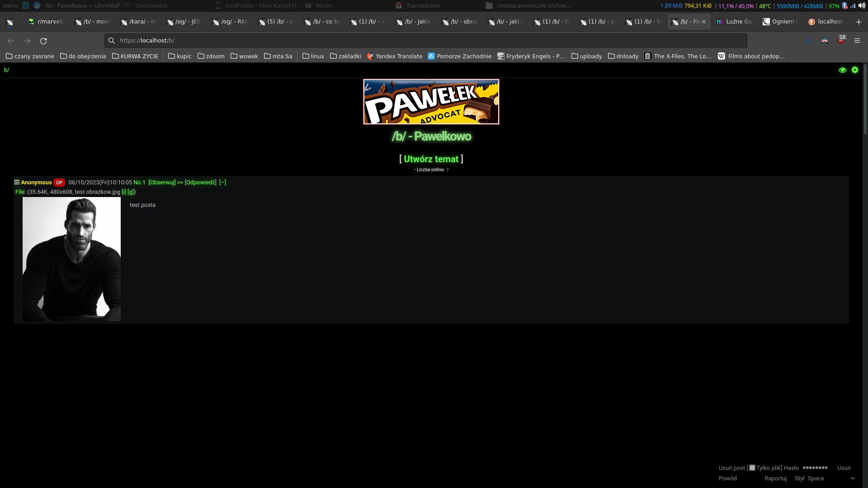This screenshot has width=868, height=488.
Task: Expand the post image thumbnail of the man
Action: point(71,259)
